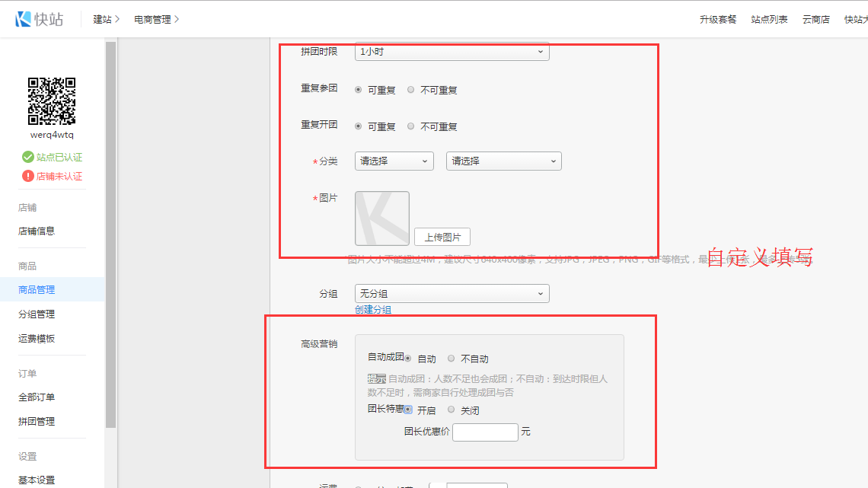The image size is (868, 488).
Task: Click the left sidebar vertical scrollbar
Action: 110,228
